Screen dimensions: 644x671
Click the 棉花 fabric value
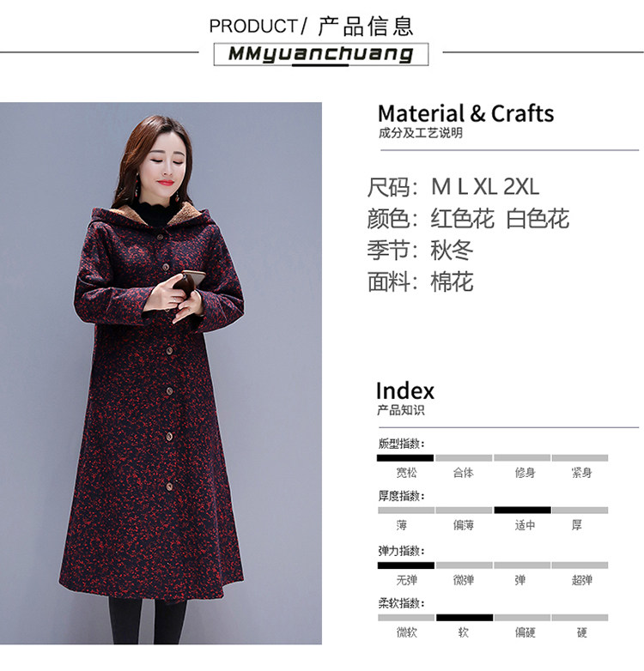[452, 281]
